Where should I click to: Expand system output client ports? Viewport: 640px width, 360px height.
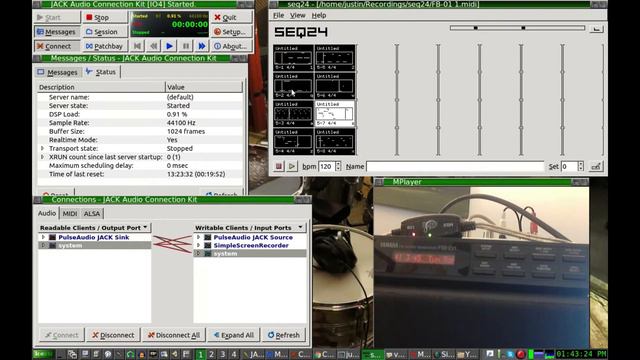pyautogui.click(x=43, y=245)
